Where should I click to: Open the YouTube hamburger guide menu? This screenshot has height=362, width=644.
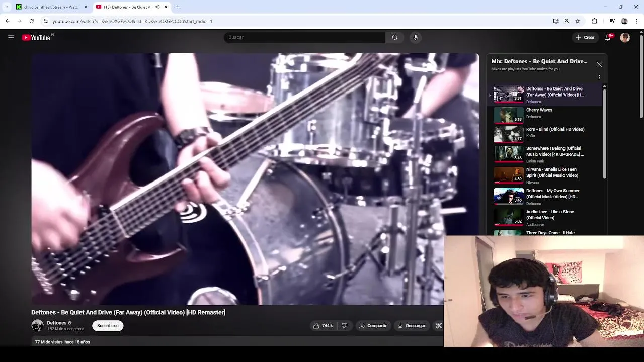coord(11,37)
